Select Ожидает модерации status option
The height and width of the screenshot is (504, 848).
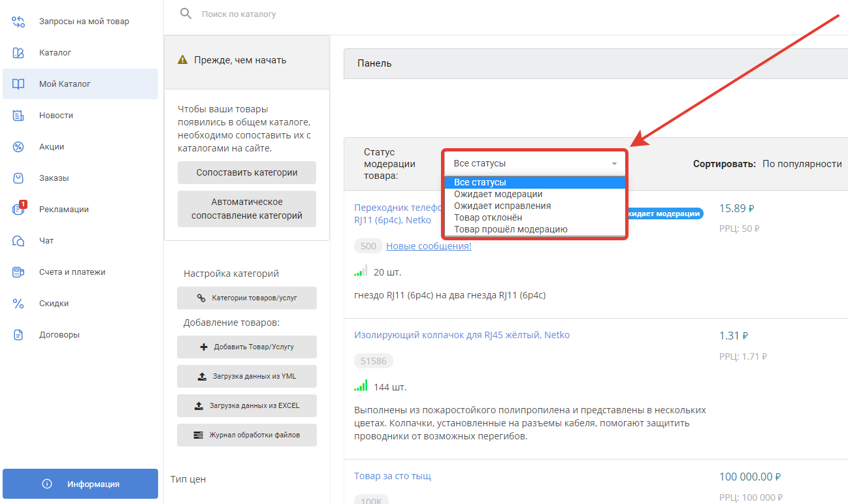(498, 195)
